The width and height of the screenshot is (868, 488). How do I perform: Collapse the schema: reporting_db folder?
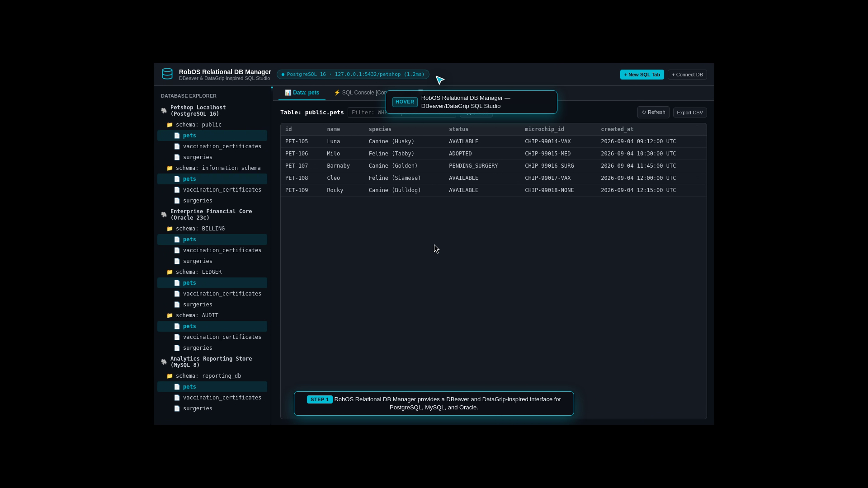[212, 376]
